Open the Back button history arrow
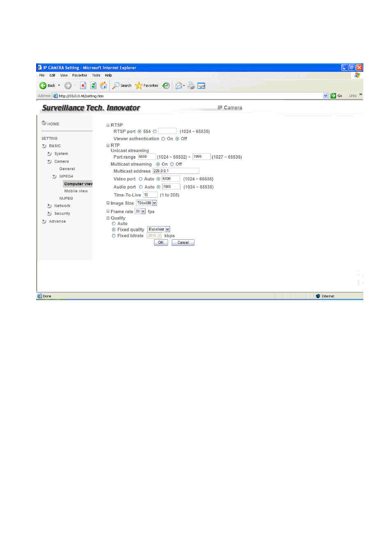 [x=59, y=86]
